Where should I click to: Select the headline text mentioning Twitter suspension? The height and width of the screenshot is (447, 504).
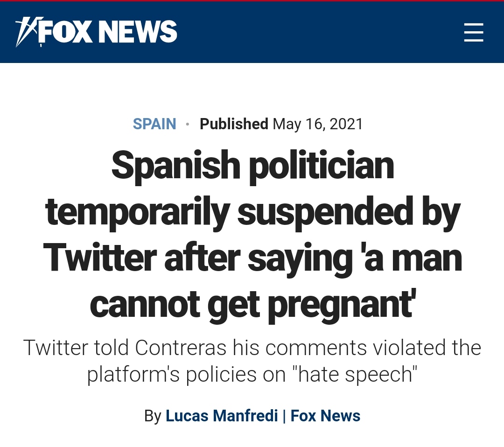click(252, 257)
